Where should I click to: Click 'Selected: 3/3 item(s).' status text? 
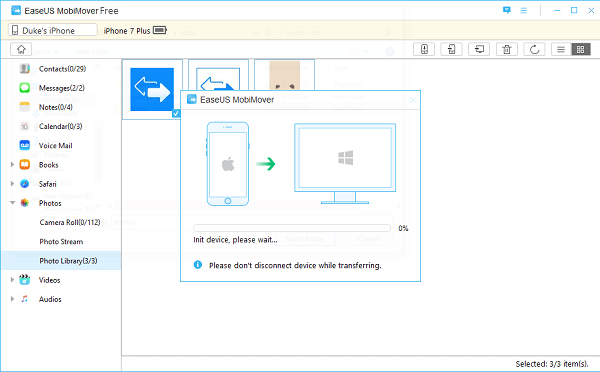tap(551, 364)
